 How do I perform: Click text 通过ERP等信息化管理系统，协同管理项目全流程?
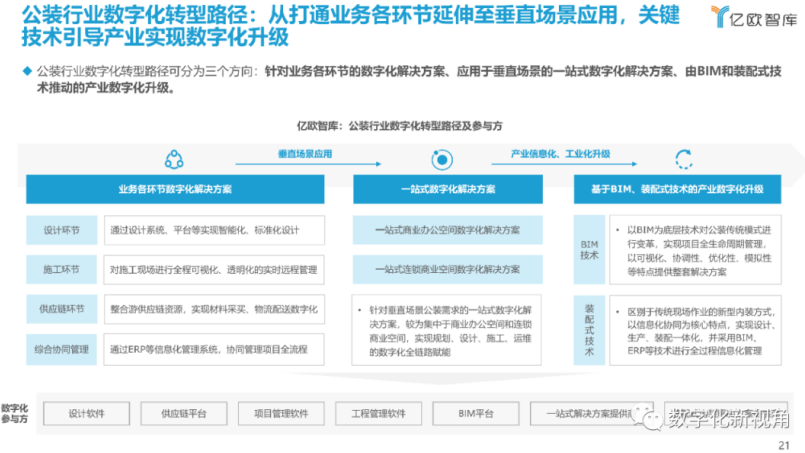[208, 349]
